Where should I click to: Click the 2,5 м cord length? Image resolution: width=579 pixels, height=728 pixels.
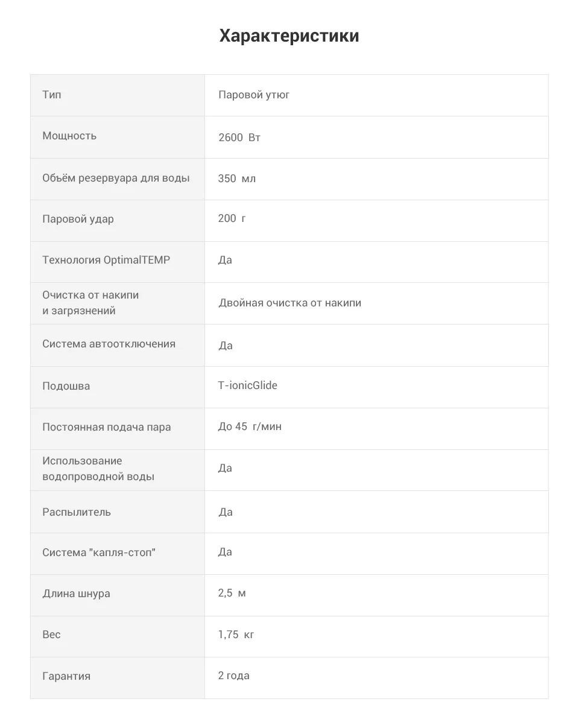232,593
